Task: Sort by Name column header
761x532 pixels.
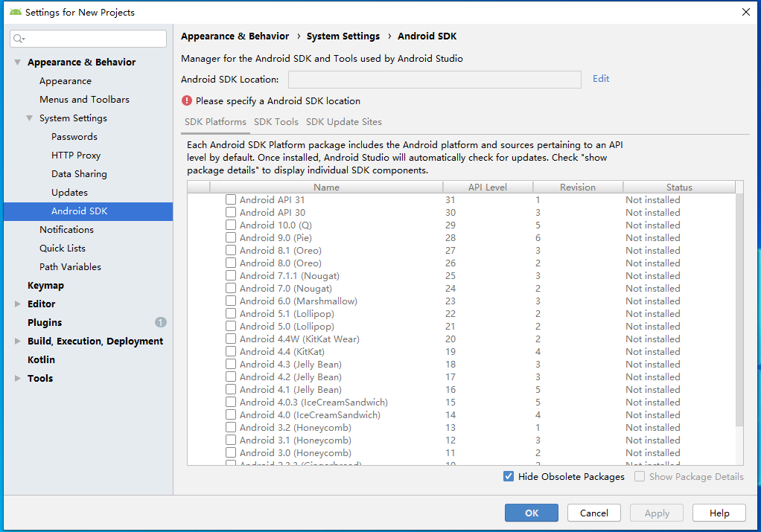Action: pyautogui.click(x=326, y=188)
